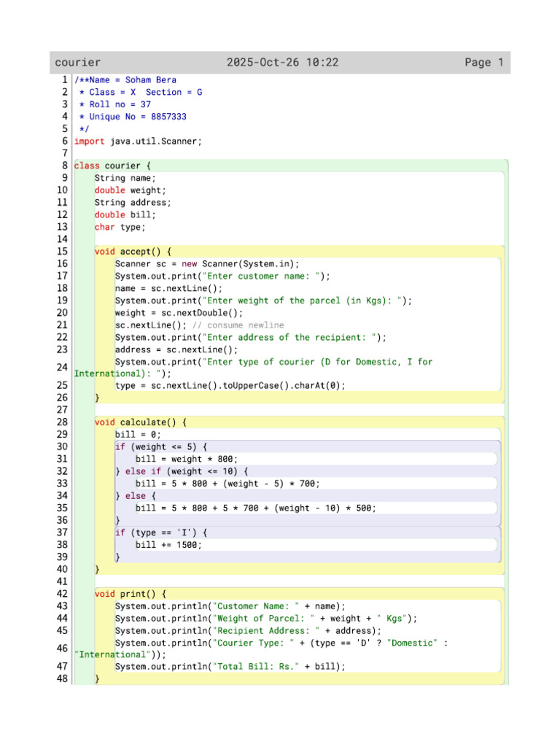
Task: Click the line 'address = sc.nextLine();'
Action: pyautogui.click(x=176, y=349)
